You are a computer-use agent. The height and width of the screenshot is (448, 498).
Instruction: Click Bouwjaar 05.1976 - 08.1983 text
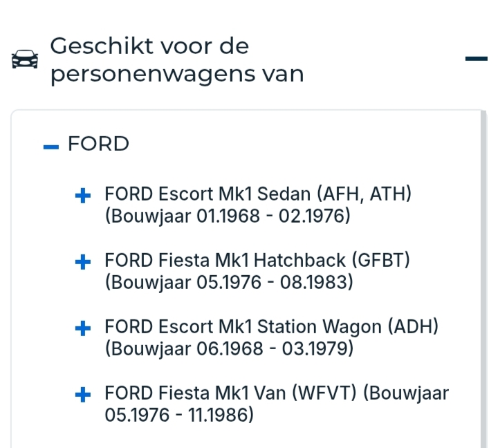(228, 283)
